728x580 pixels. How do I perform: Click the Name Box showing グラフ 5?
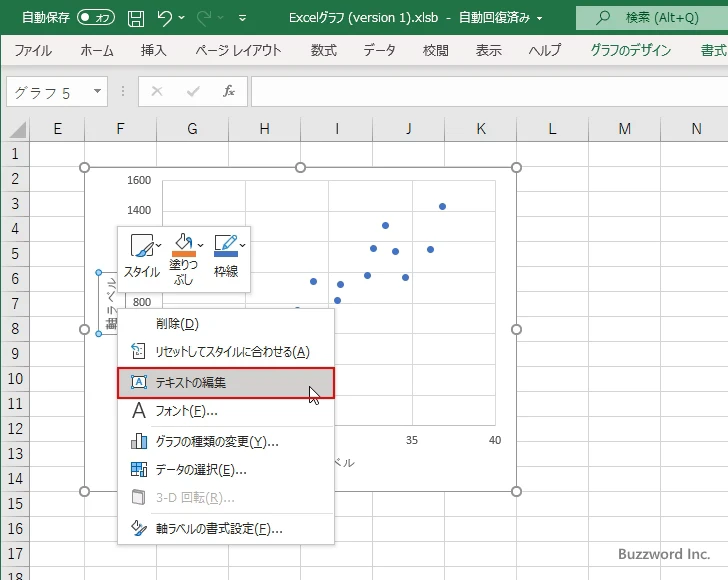[51, 92]
